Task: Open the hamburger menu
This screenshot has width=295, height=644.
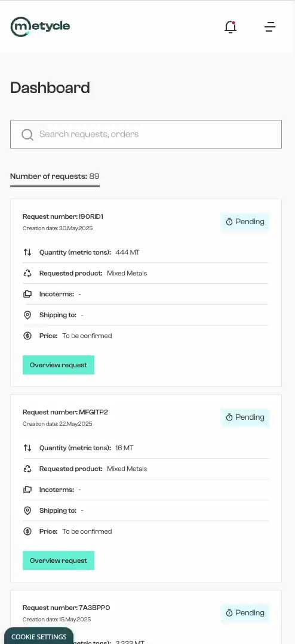Action: 270,27
